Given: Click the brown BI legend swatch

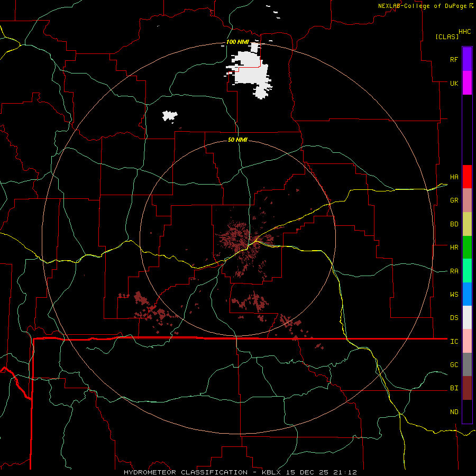Looking at the screenshot, I should [x=467, y=388].
